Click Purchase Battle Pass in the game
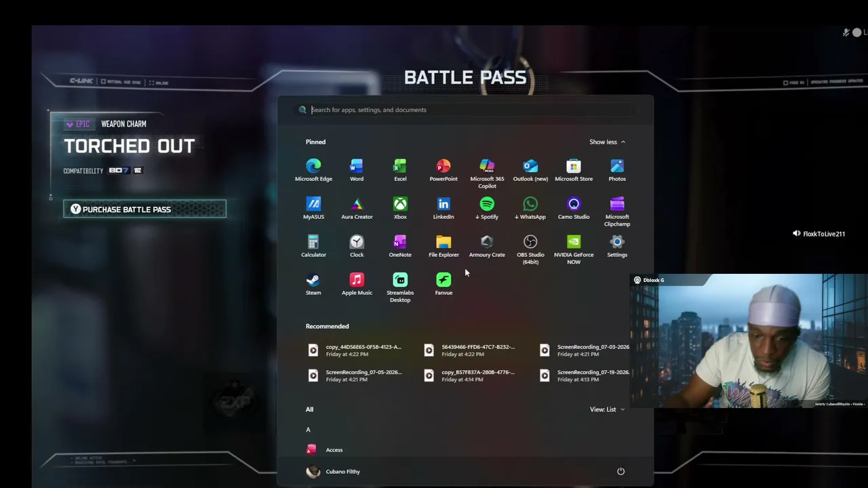 [x=144, y=209]
